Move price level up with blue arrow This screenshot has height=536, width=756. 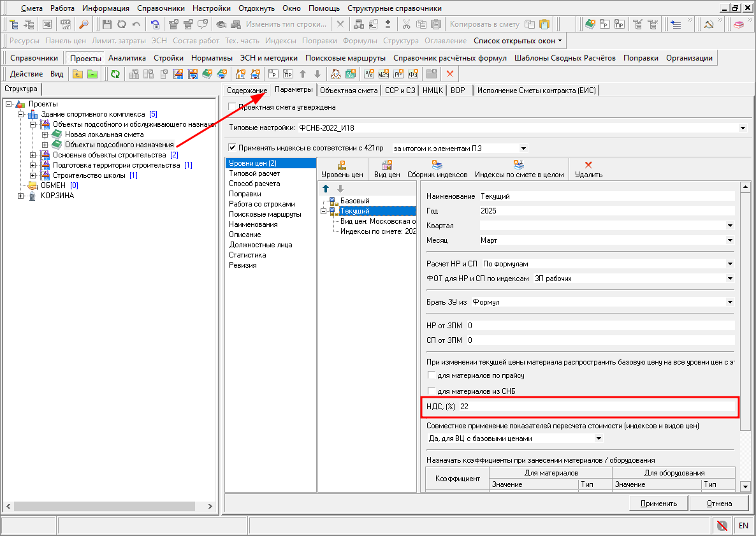click(326, 189)
